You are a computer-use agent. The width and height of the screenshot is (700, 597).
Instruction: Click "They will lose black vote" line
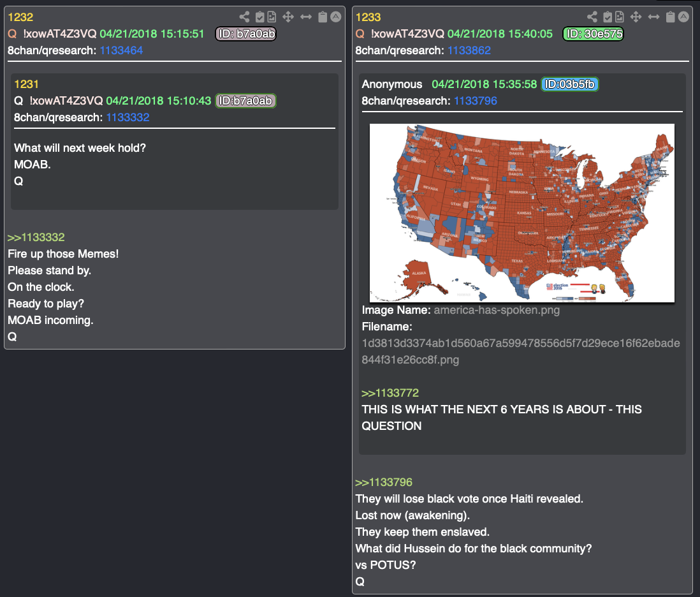469,499
